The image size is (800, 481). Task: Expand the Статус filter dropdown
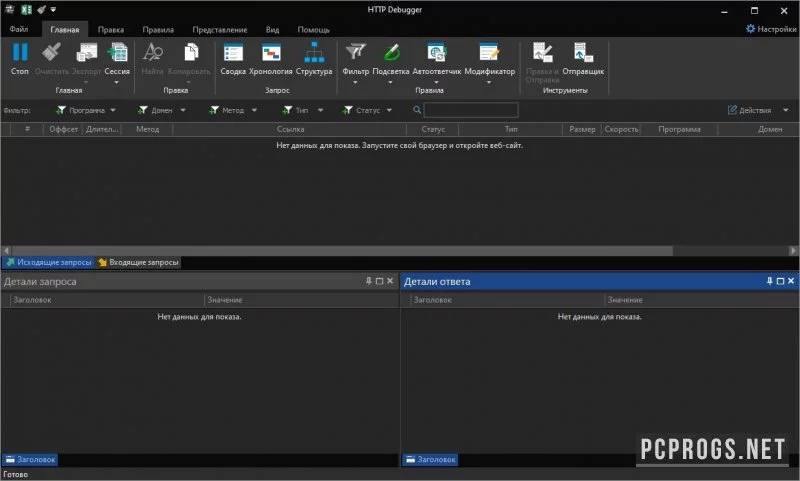(389, 110)
